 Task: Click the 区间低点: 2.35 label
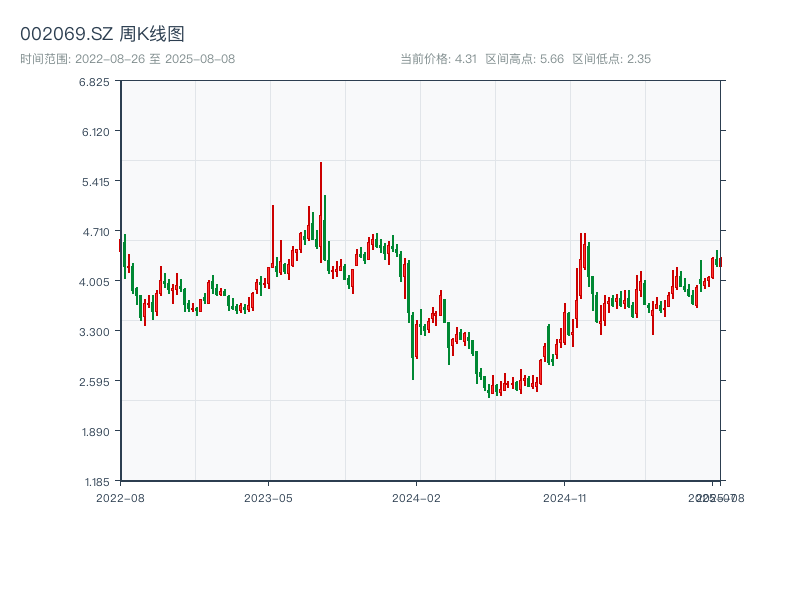pyautogui.click(x=611, y=59)
